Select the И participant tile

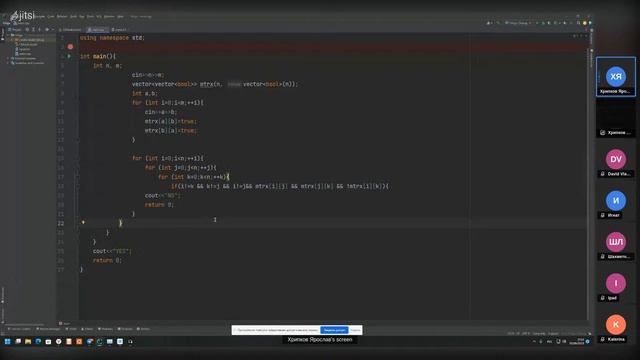(x=616, y=200)
